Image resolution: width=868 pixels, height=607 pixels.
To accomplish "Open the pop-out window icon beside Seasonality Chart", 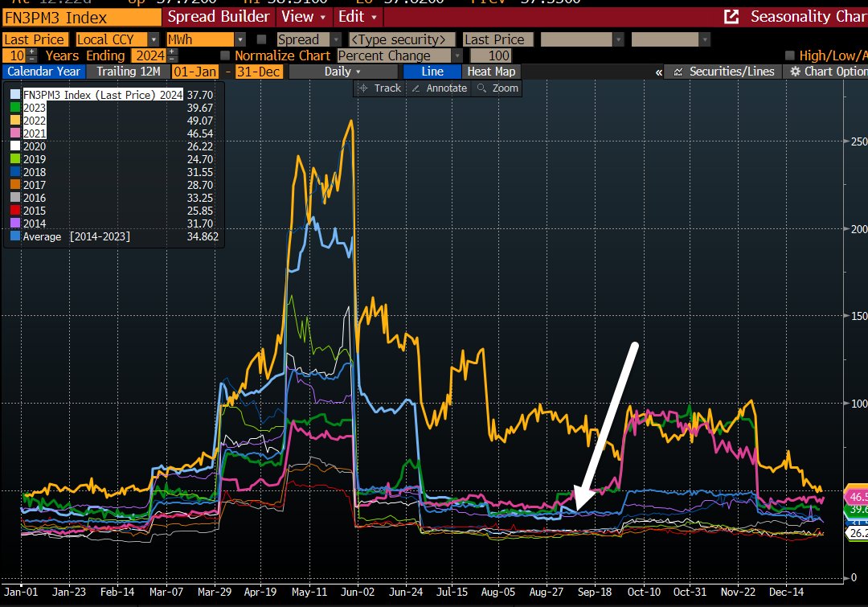I will coord(731,17).
